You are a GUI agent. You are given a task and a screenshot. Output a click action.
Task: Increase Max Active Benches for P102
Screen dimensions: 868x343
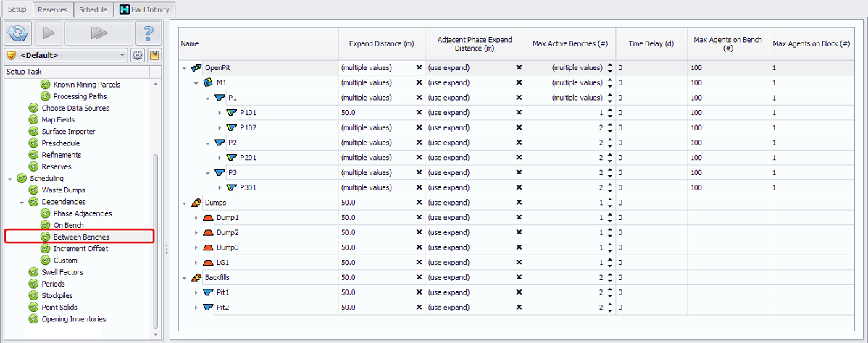[609, 125]
